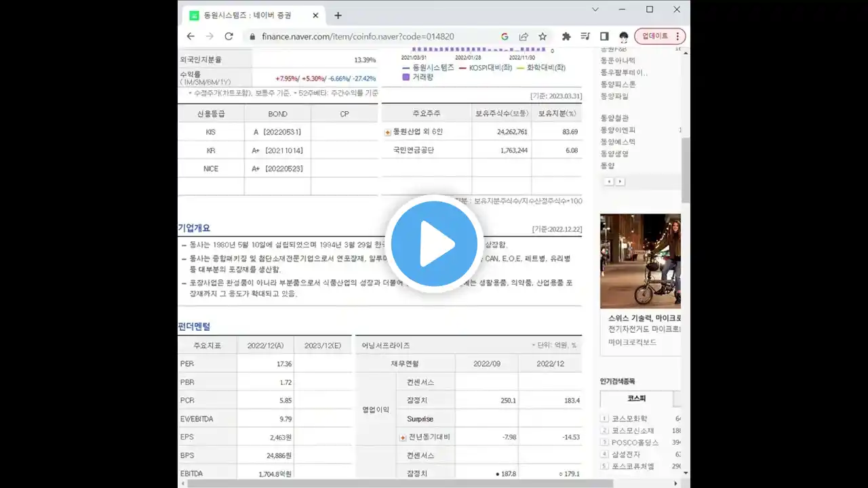Click the 동양피스톤 stock link

click(x=618, y=84)
